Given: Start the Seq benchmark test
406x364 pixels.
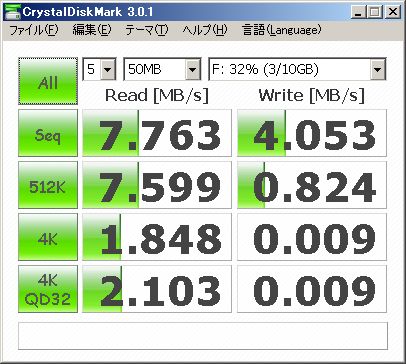Looking at the screenshot, I should pyautogui.click(x=48, y=133).
